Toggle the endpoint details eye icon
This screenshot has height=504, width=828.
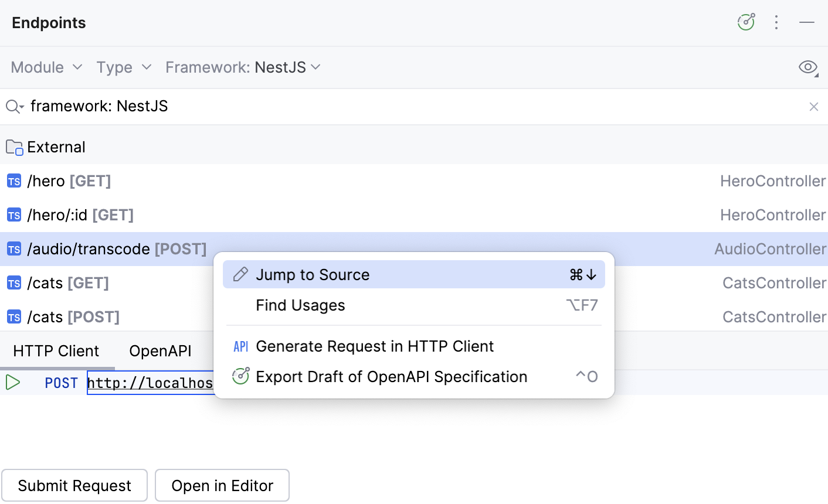807,67
